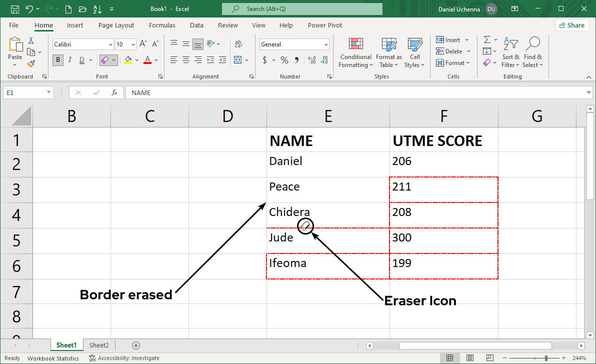Toggle Italic formatting

tap(69, 60)
